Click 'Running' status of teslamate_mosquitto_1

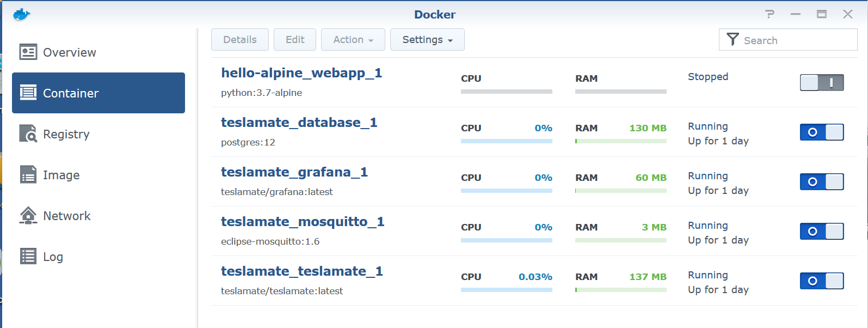[x=708, y=226]
